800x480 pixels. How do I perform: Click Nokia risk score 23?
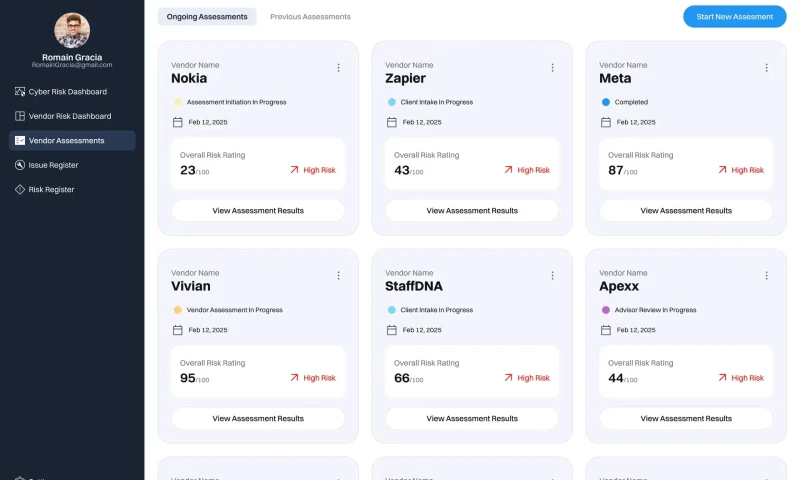click(x=188, y=170)
